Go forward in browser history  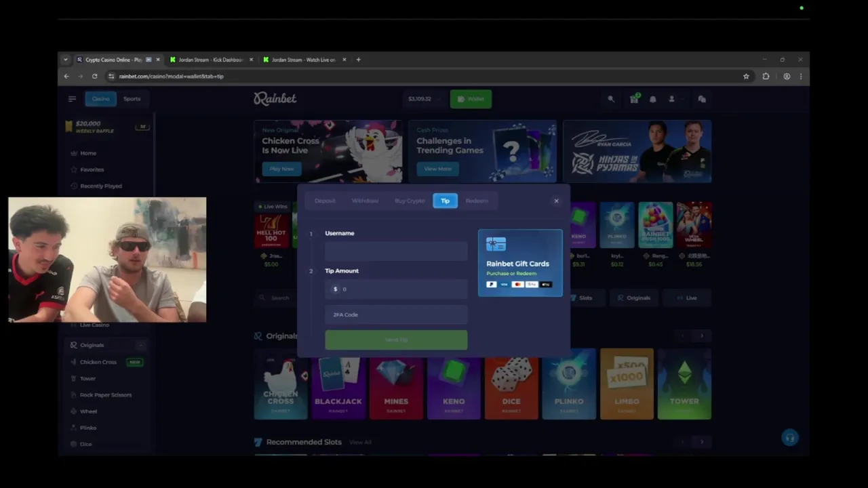(80, 76)
